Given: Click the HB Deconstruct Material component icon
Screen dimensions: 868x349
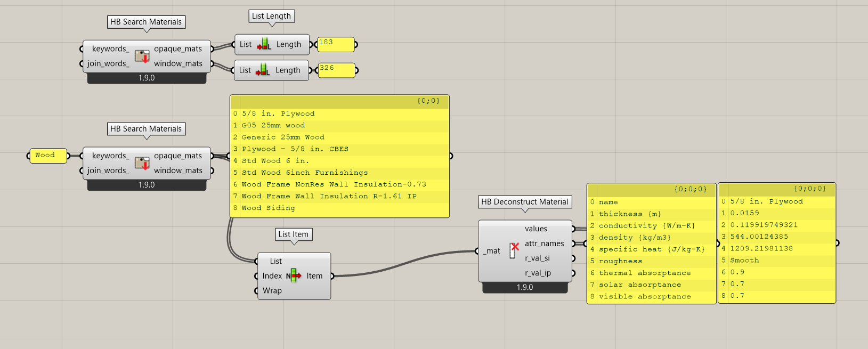Looking at the screenshot, I should click(514, 250).
